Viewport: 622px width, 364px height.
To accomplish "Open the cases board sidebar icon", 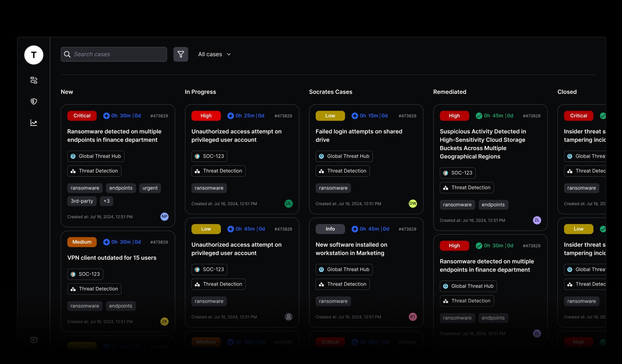I will (x=34, y=80).
